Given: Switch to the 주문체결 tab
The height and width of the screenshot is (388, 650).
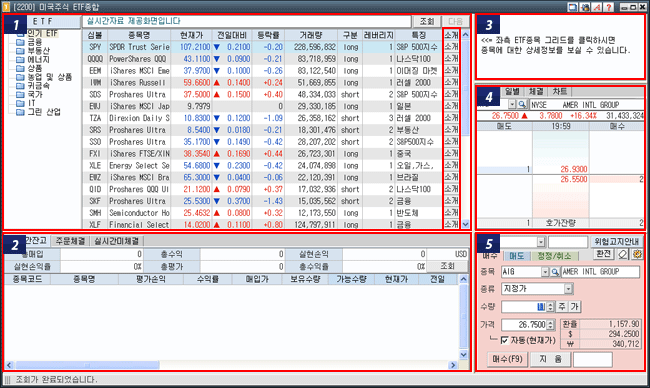Looking at the screenshot, I should click(x=70, y=241).
